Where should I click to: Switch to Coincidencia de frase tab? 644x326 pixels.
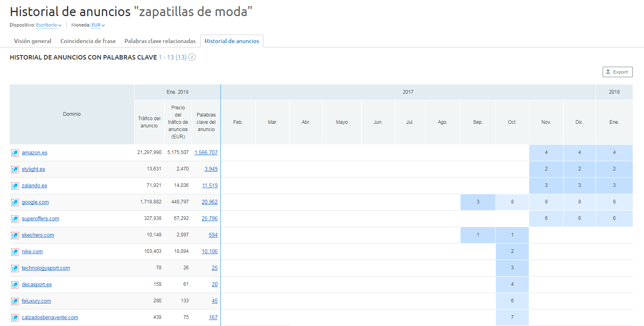(88, 41)
